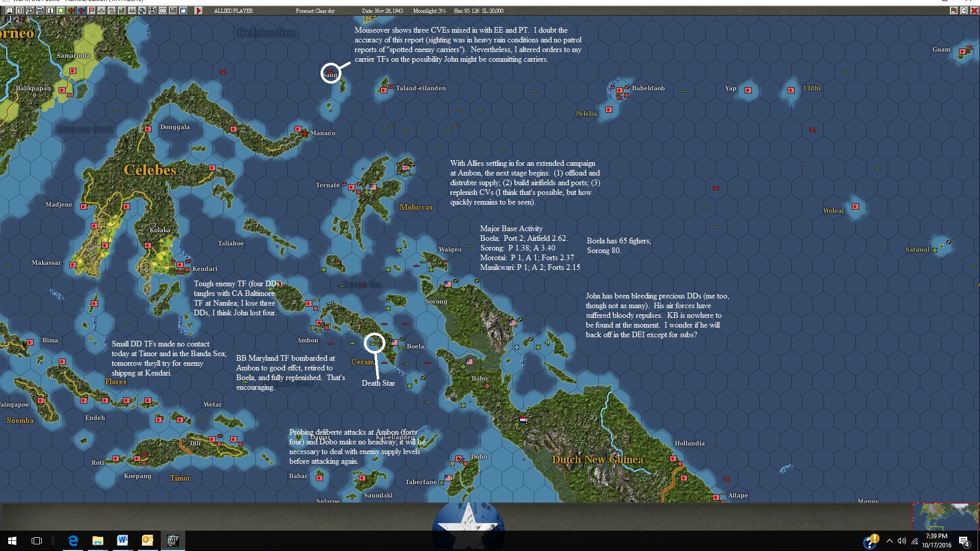The width and height of the screenshot is (980, 551).
Task: Select the Japanese base flag at Yap
Action: [x=748, y=90]
